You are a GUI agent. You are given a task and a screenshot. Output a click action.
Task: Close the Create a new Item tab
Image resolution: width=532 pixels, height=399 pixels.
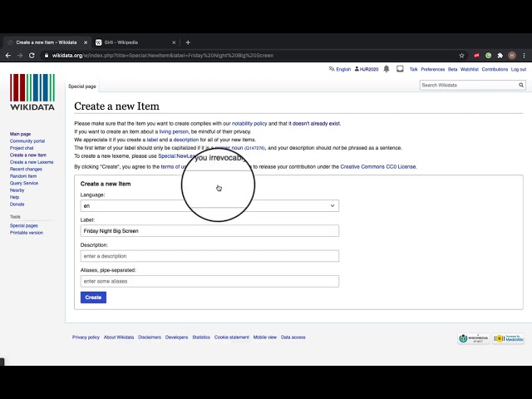click(86, 42)
